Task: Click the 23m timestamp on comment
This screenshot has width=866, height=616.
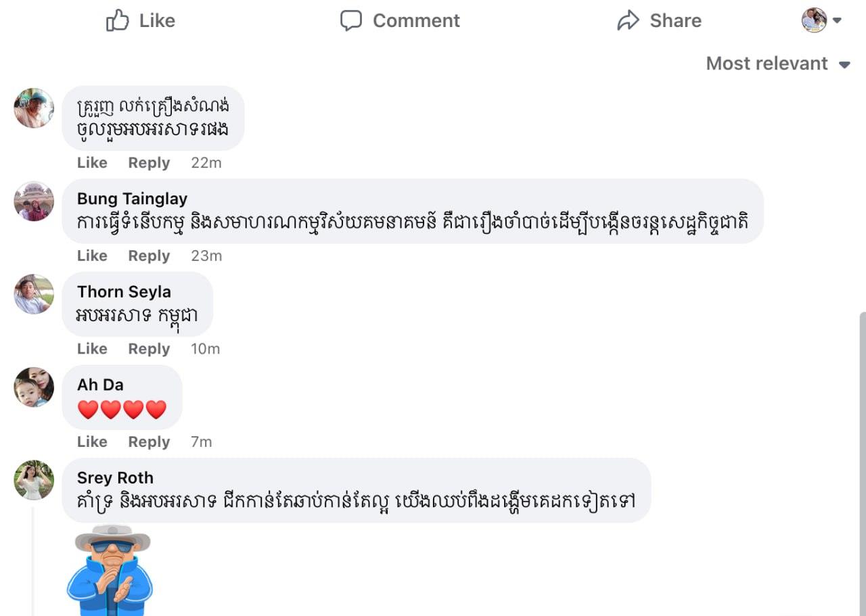Action: coord(206,256)
